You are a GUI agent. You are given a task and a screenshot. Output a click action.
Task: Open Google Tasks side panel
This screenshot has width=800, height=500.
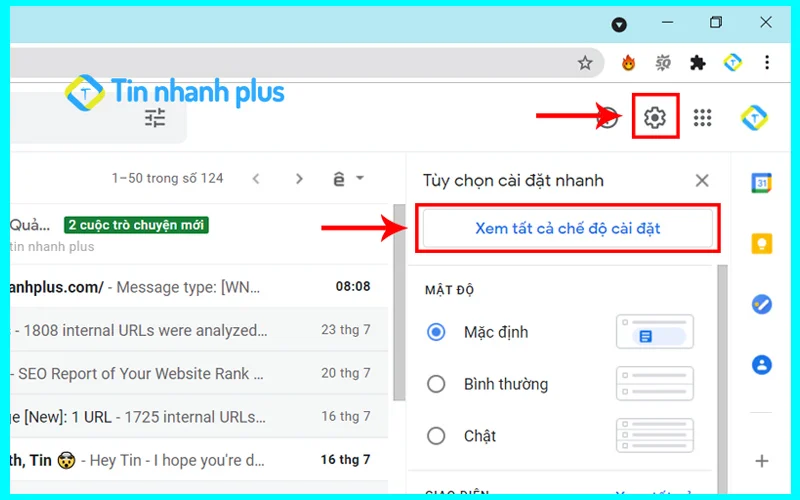point(762,304)
